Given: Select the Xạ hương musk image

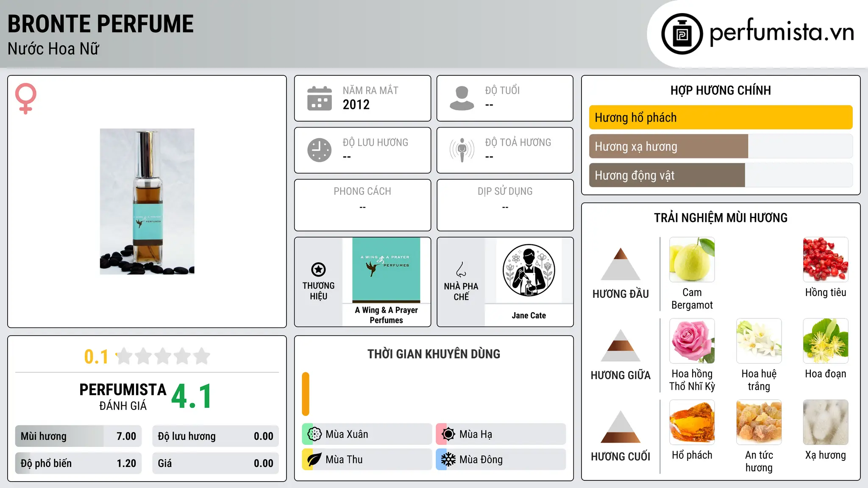Looking at the screenshot, I should [826, 422].
